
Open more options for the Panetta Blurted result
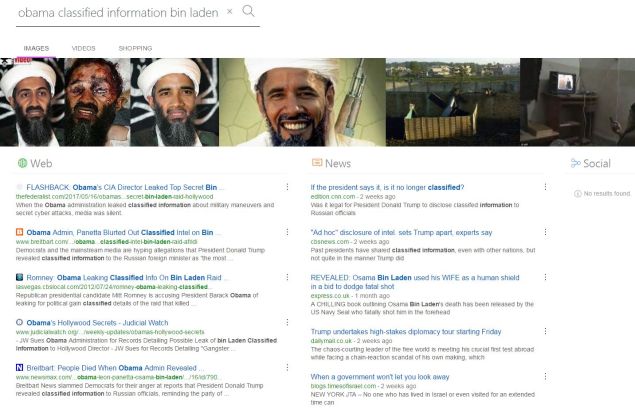(x=287, y=232)
